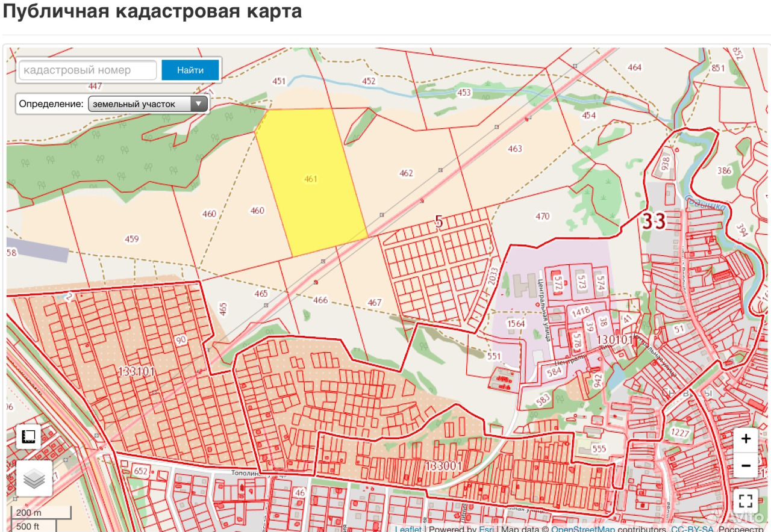
Task: Zoom in with the plus button
Action: click(746, 439)
